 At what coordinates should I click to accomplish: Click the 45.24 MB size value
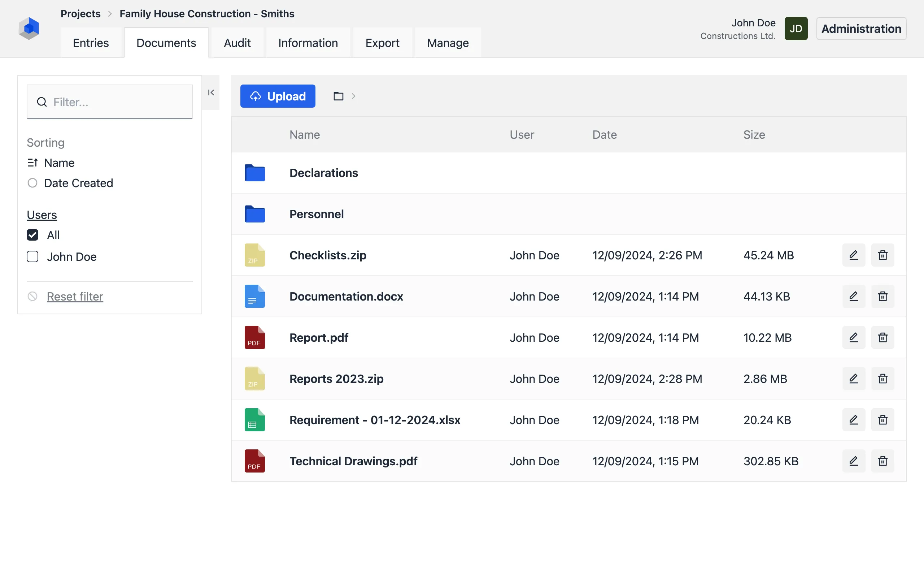pyautogui.click(x=768, y=255)
